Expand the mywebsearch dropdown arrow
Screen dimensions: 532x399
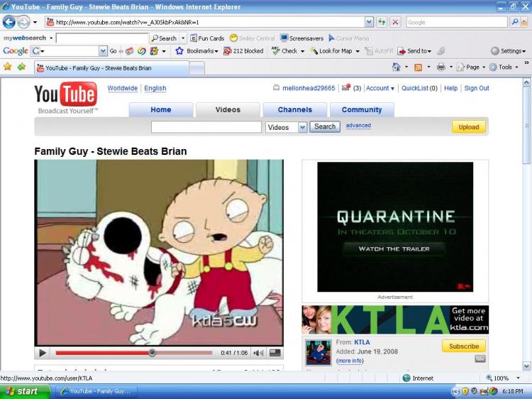tap(51, 38)
